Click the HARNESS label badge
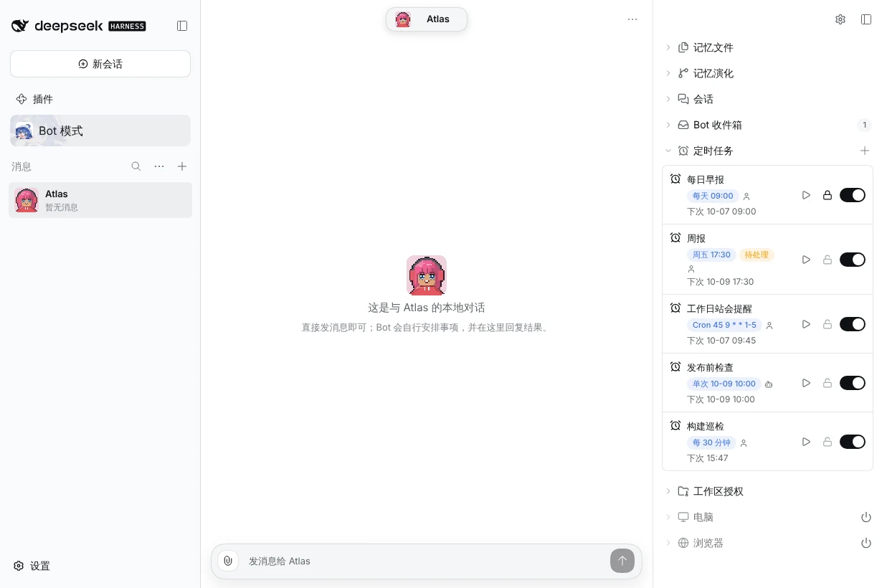Viewport: 882px width, 588px height. click(127, 26)
